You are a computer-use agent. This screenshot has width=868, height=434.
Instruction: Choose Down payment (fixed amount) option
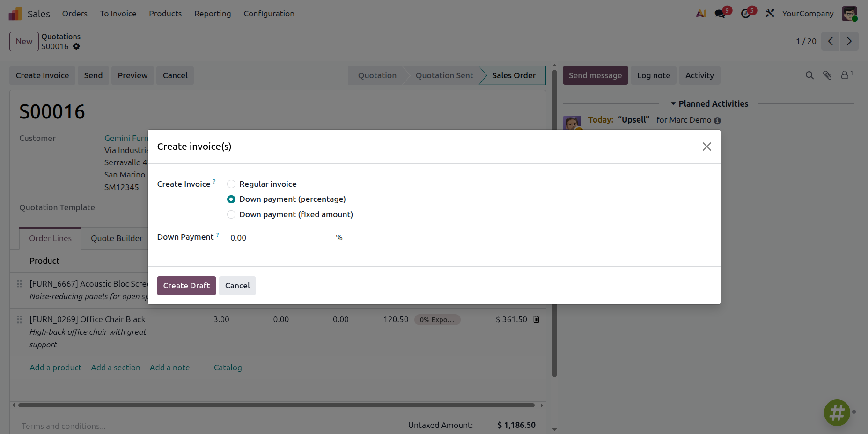click(231, 214)
